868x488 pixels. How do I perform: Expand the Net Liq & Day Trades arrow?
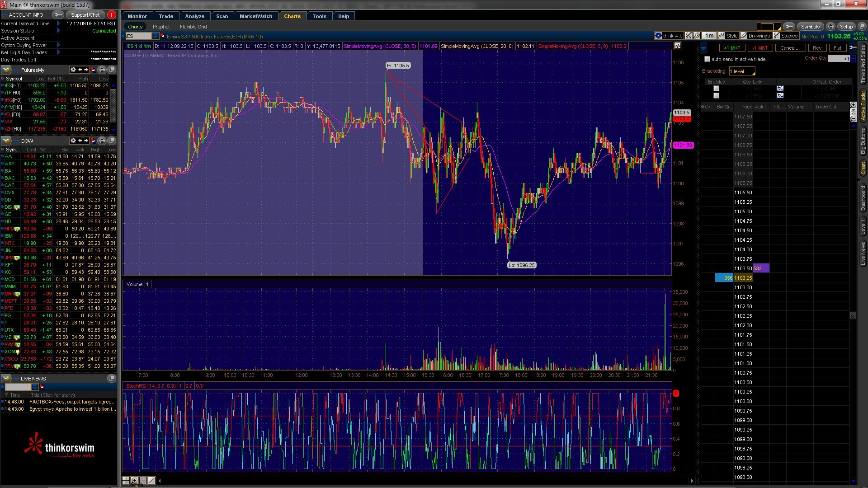tap(58, 52)
